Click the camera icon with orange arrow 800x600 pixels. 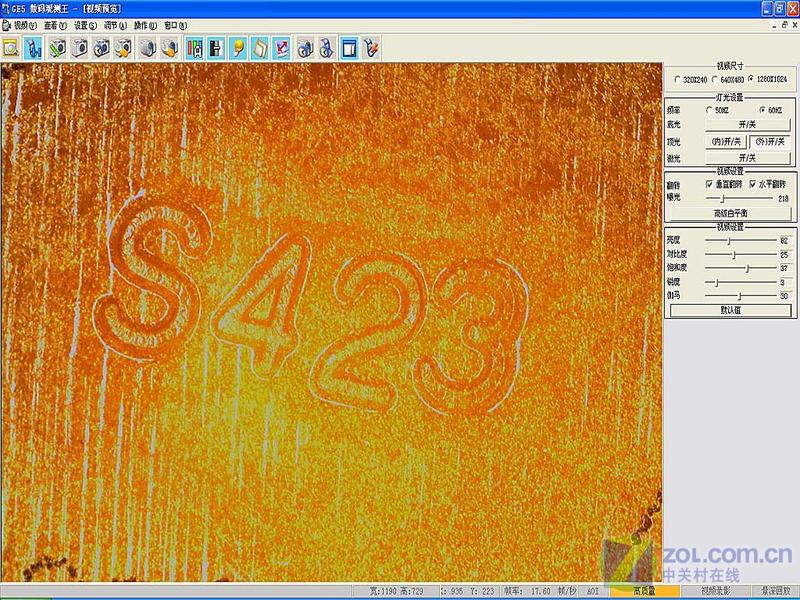(x=123, y=48)
